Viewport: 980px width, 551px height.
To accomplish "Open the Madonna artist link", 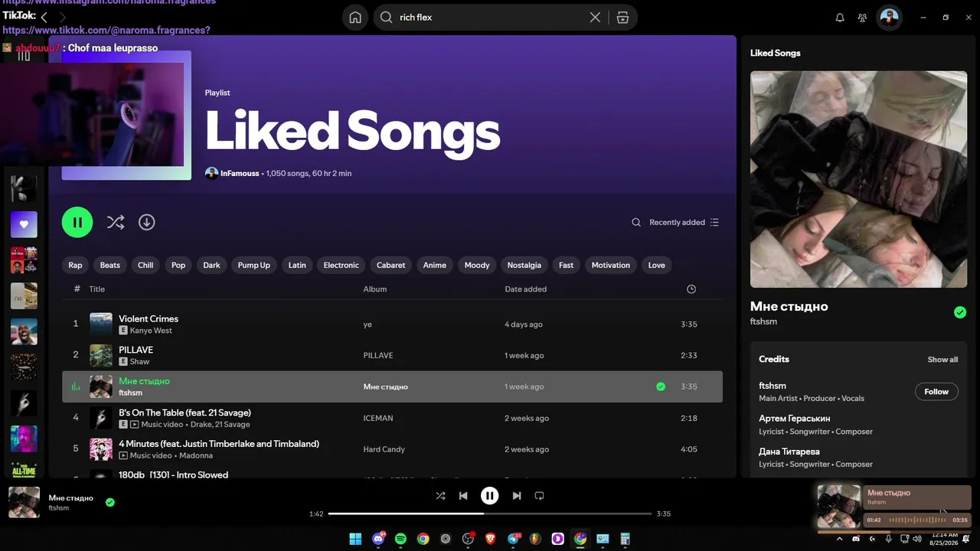I will pyautogui.click(x=196, y=456).
